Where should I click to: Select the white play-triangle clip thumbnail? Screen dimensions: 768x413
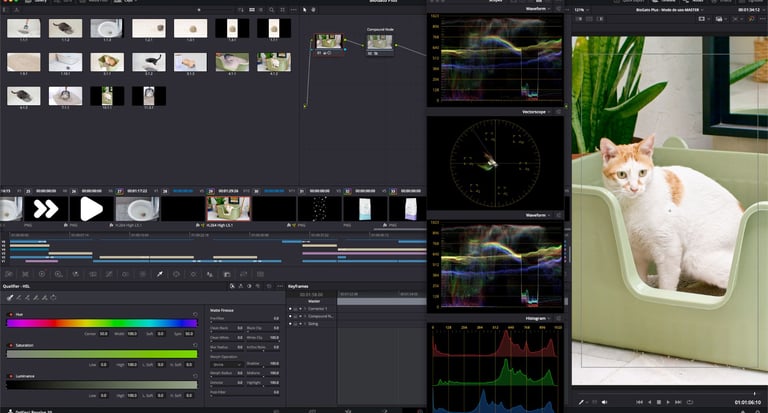point(91,209)
